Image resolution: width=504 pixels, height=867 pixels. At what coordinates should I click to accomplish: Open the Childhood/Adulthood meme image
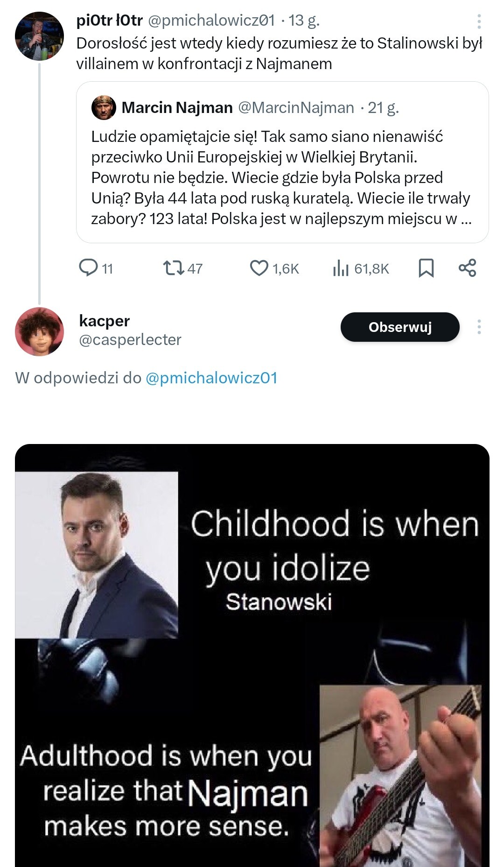tap(252, 654)
